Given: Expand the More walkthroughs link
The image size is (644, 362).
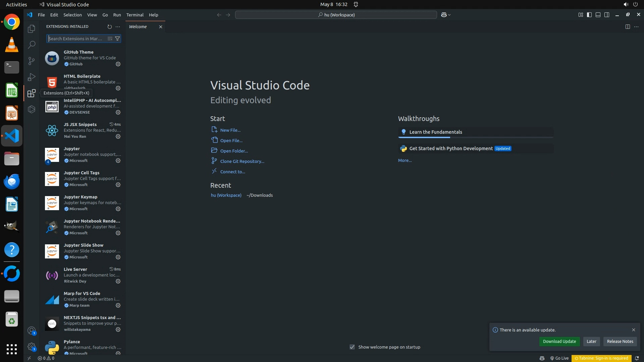Looking at the screenshot, I should 405,161.
